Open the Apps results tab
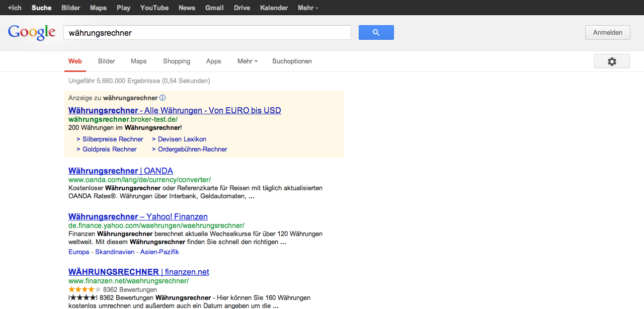The height and width of the screenshot is (309, 644). pos(214,61)
